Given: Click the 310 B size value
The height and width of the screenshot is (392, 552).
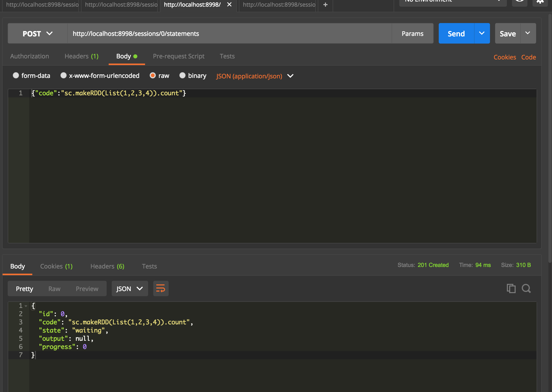Looking at the screenshot, I should (523, 265).
